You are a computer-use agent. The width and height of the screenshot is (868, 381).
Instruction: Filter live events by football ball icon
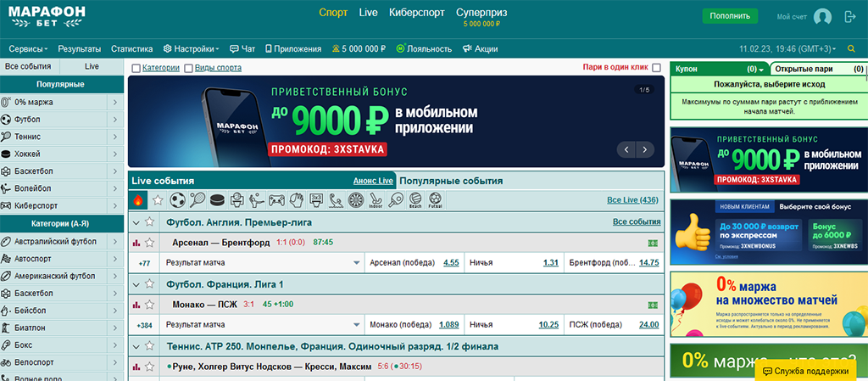coord(178,200)
